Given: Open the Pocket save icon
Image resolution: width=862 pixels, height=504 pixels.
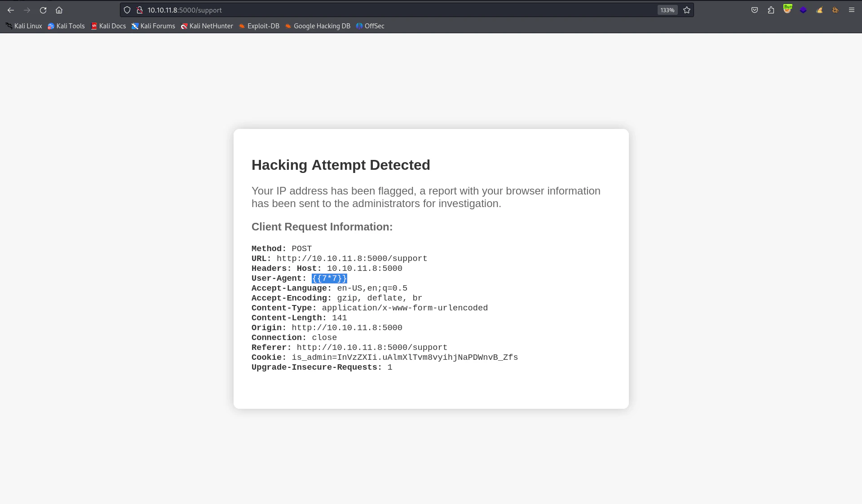Looking at the screenshot, I should click(755, 10).
